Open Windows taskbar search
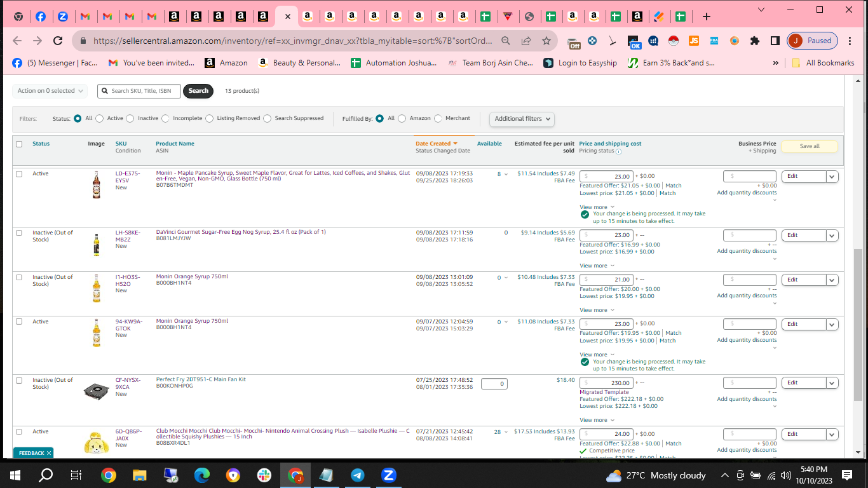This screenshot has width=868, height=488. (46, 475)
